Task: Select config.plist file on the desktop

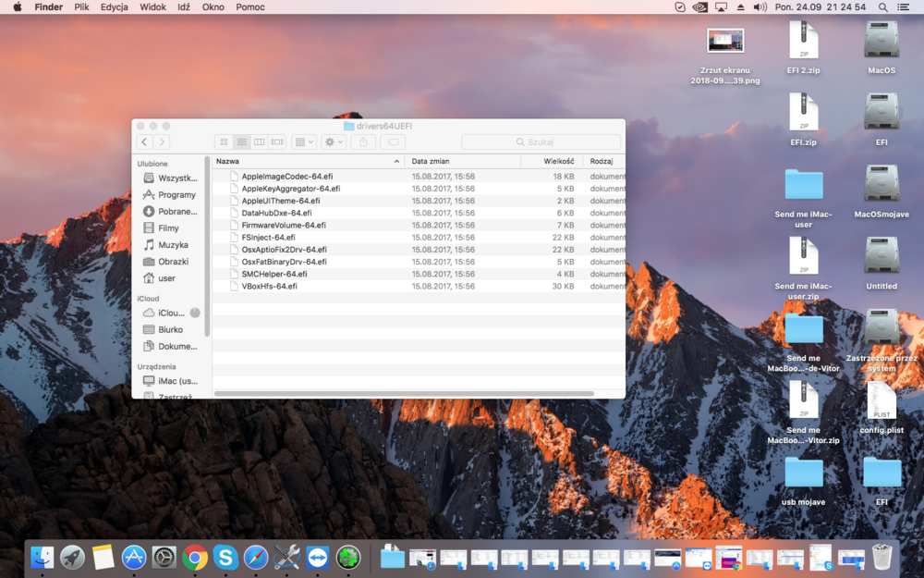Action: [x=881, y=405]
